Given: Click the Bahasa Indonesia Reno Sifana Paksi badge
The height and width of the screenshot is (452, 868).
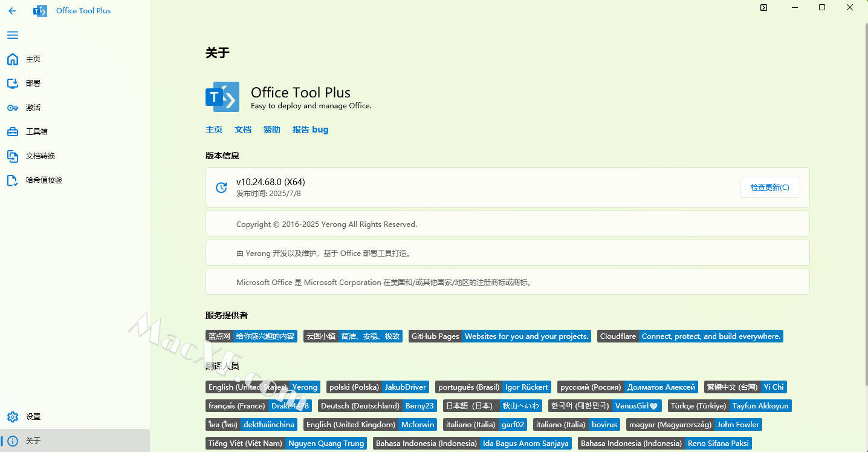Looking at the screenshot, I should click(x=665, y=444).
